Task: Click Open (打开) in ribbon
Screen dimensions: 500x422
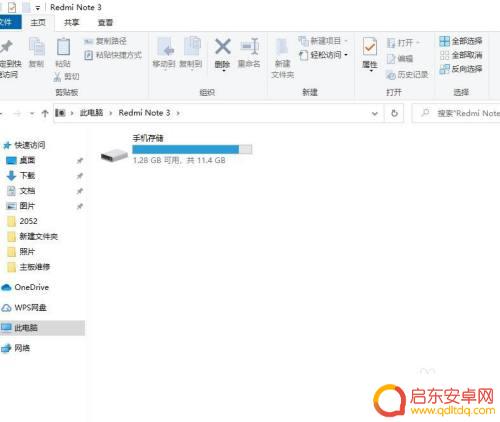Action: coord(403,43)
